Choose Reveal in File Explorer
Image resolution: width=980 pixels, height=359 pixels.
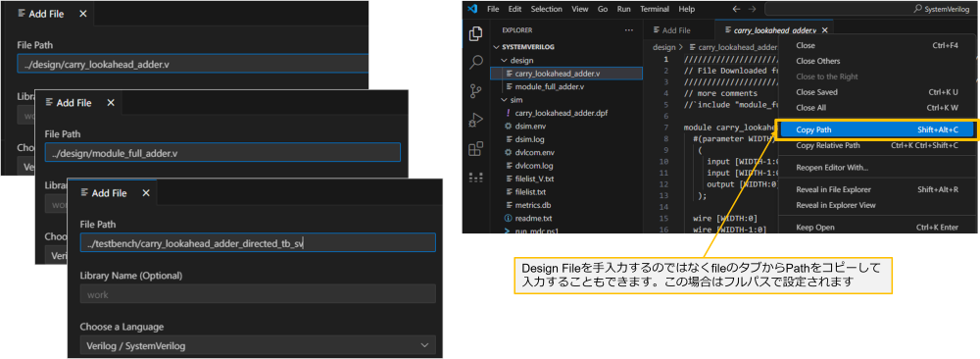876,189
